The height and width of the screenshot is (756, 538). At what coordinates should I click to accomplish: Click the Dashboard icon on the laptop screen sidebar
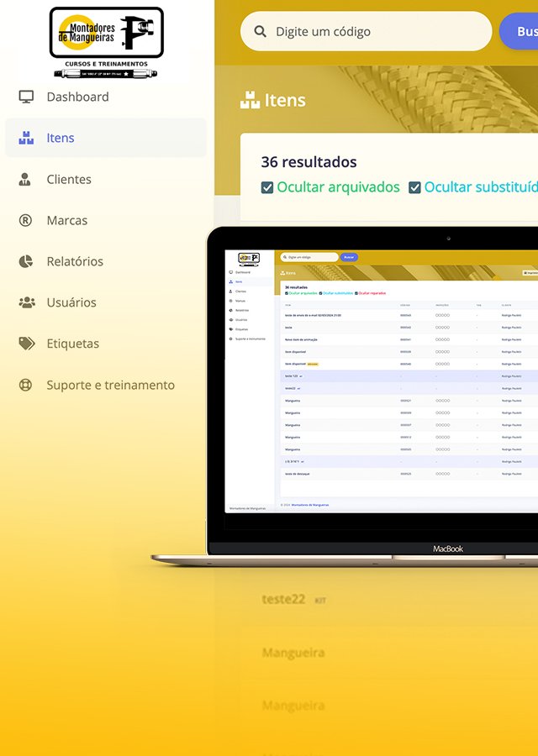(230, 272)
